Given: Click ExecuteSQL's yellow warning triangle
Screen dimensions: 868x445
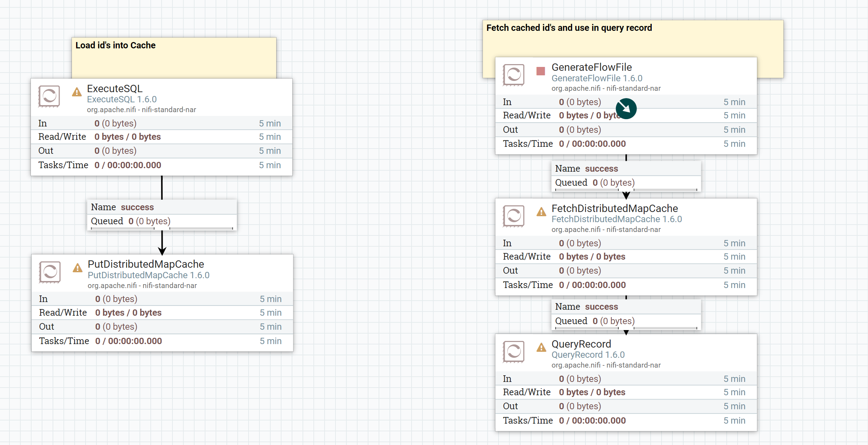Looking at the screenshot, I should coord(77,93).
